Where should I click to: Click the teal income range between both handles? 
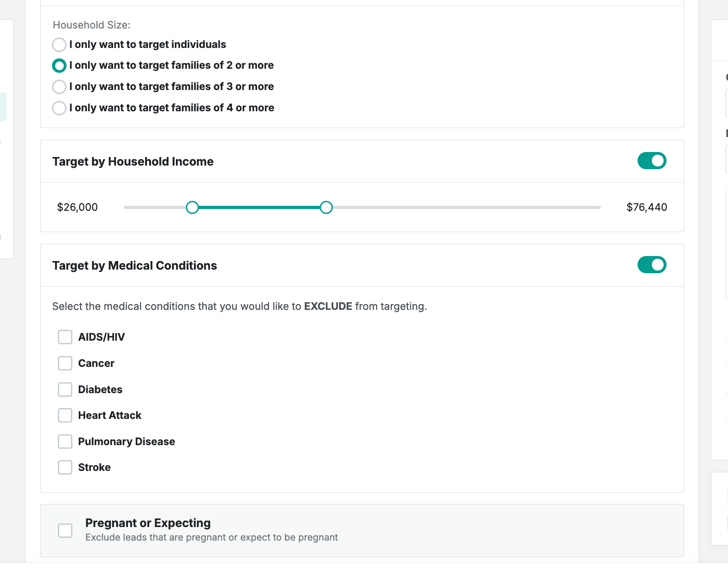pos(259,208)
